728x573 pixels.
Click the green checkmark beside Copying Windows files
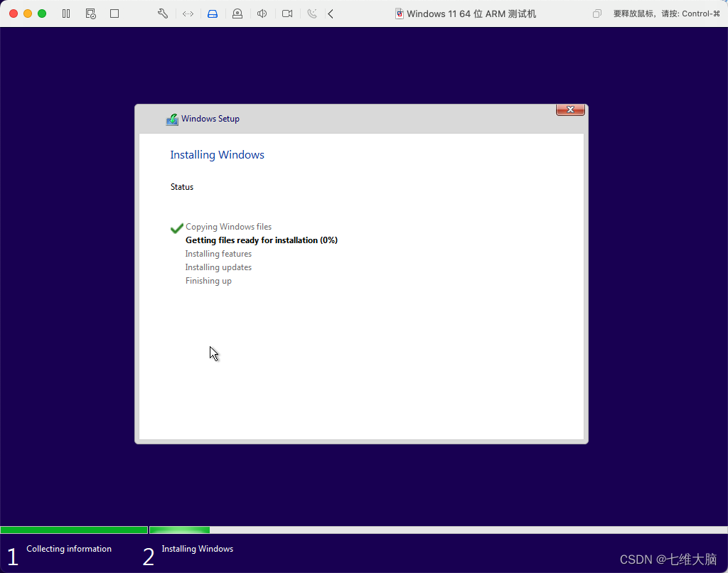click(x=177, y=227)
